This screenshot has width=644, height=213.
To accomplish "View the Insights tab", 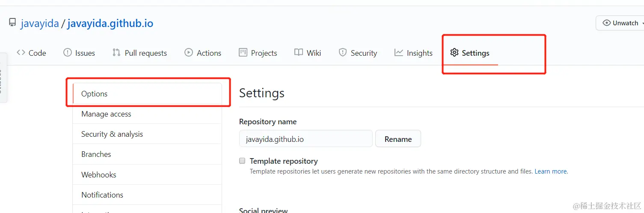I will click(x=414, y=53).
